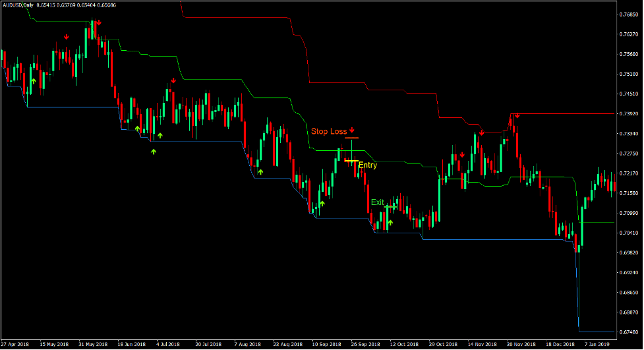The height and width of the screenshot is (350, 644).
Task: Click the 30 Nov 2018 date label
Action: point(519,344)
